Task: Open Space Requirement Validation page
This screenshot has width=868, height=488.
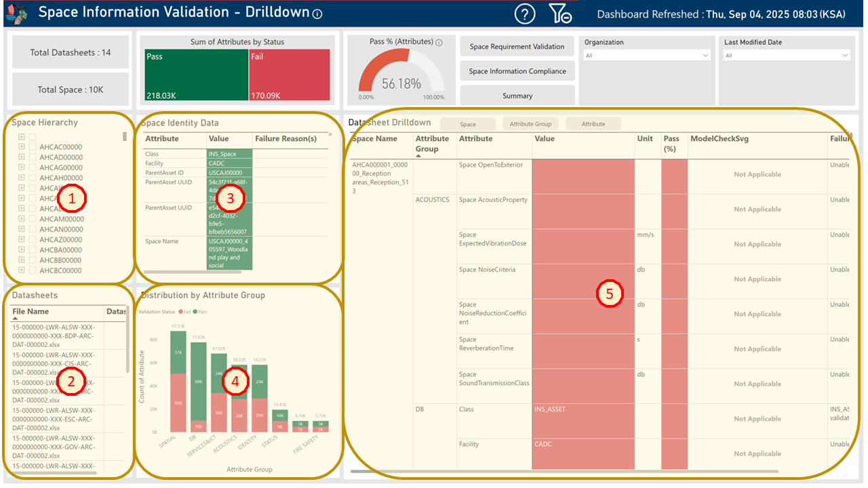Action: pyautogui.click(x=517, y=47)
